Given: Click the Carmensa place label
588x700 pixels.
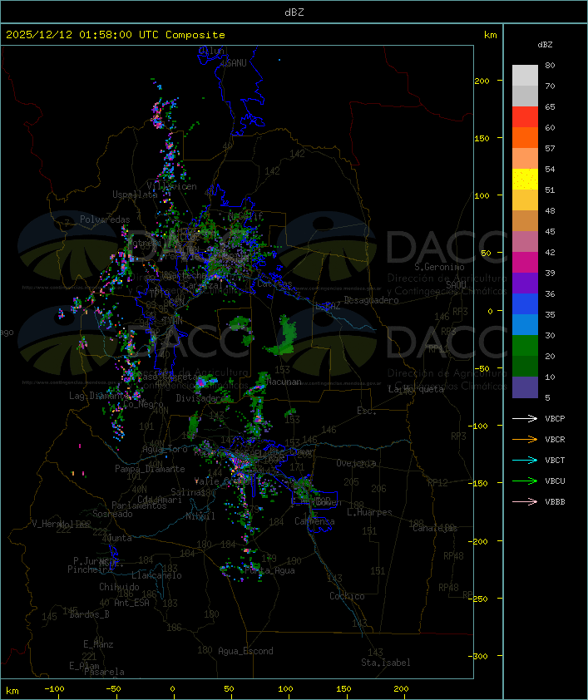Looking at the screenshot, I should pyautogui.click(x=314, y=521).
